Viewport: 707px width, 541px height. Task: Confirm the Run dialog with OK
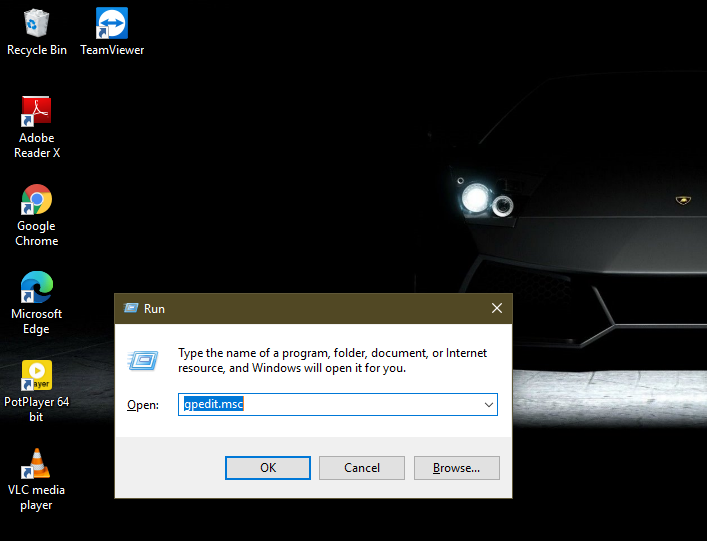(x=268, y=468)
